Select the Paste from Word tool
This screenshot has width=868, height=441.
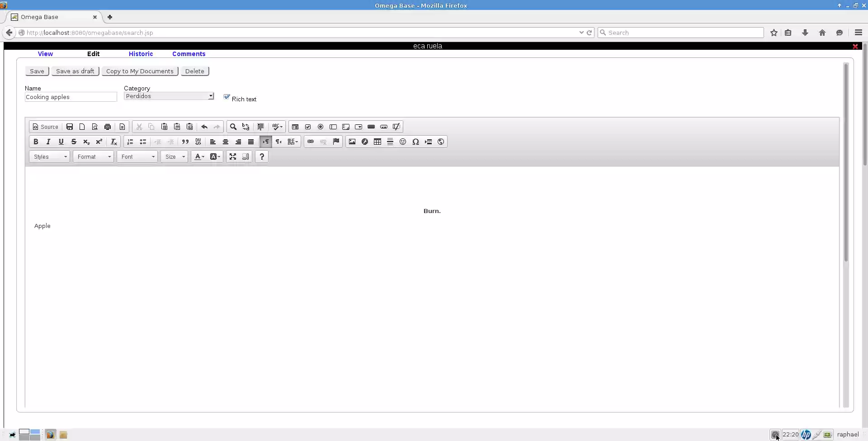click(189, 127)
